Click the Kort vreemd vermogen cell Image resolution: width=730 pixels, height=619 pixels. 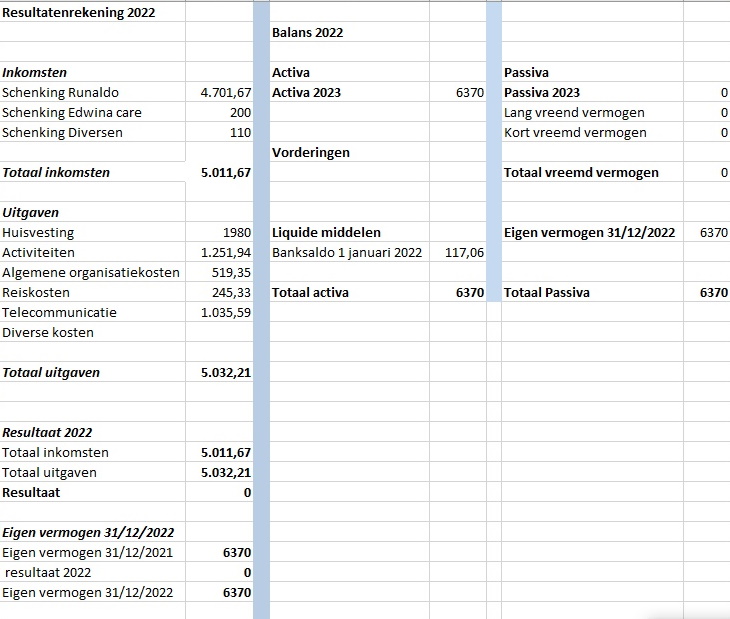tap(574, 132)
